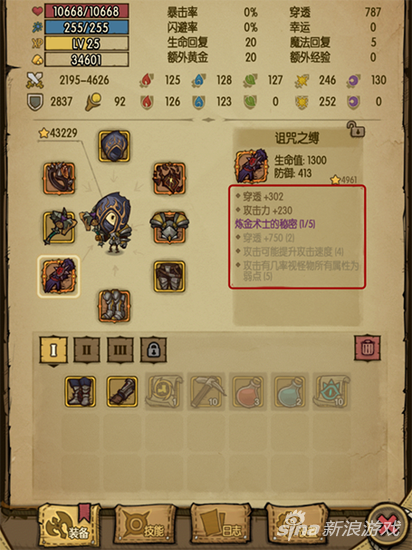Select inventory page I tab
412x550 pixels.
pos(53,350)
